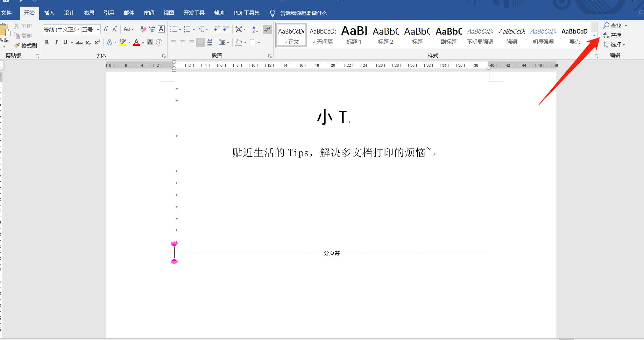This screenshot has height=340, width=644.
Task: Click the text highlight color icon
Action: (x=123, y=42)
